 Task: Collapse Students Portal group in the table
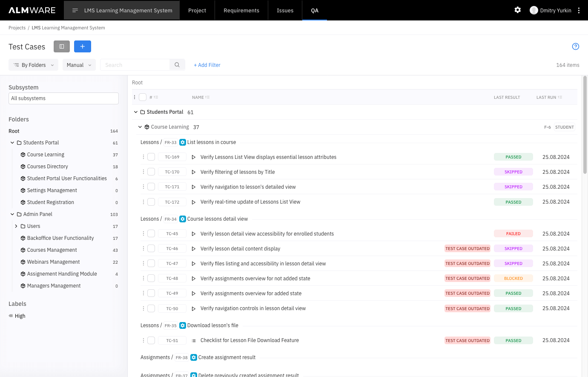tap(136, 112)
